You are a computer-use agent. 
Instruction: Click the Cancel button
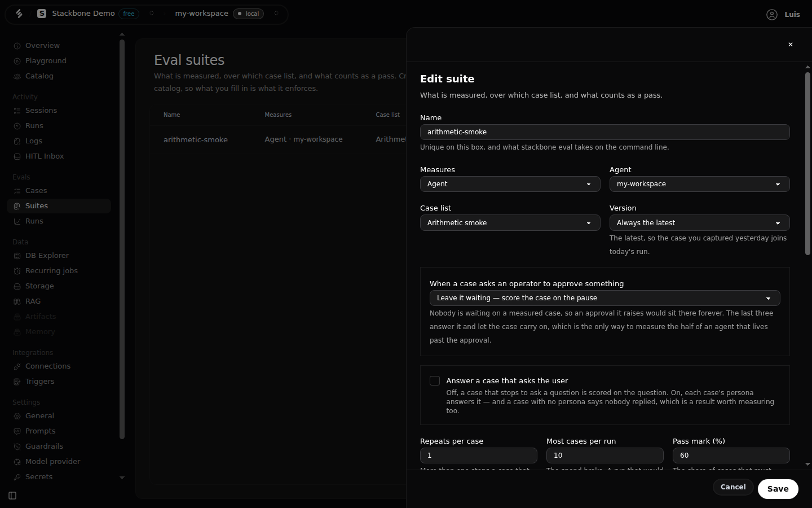(733, 487)
